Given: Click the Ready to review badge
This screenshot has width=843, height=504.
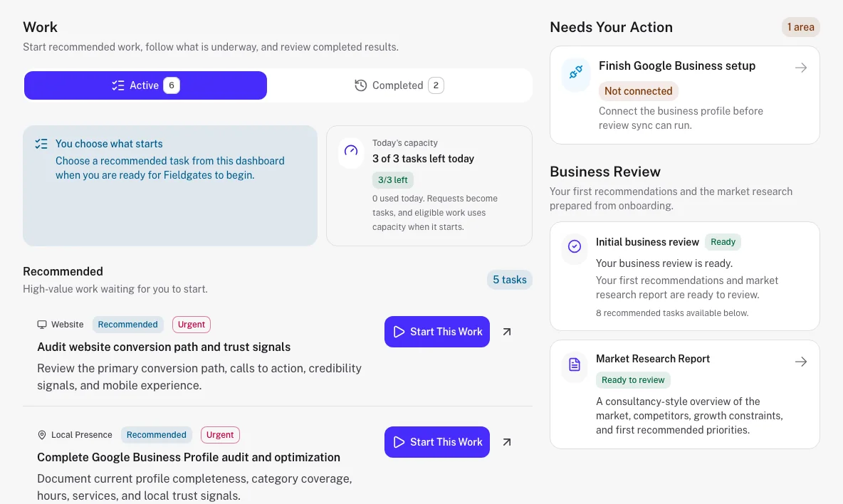Looking at the screenshot, I should pos(633,380).
